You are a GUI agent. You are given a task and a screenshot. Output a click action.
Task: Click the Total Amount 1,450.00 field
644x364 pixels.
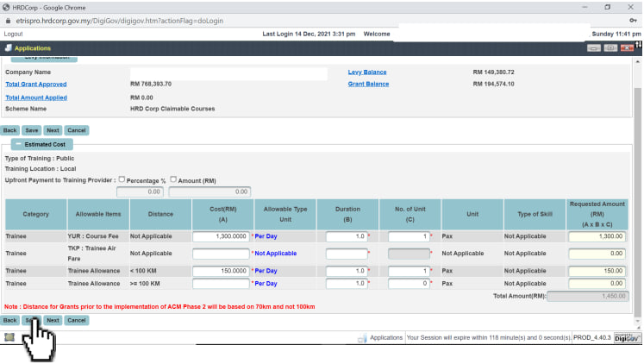pos(588,296)
